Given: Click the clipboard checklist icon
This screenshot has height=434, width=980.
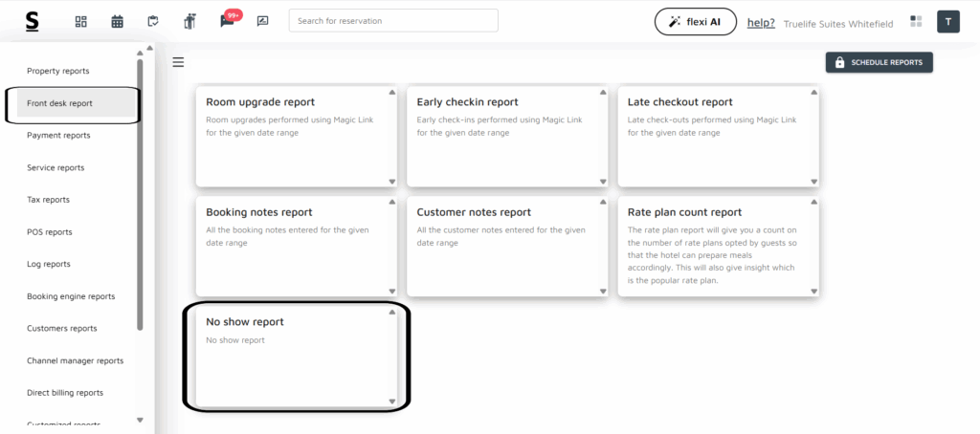Looking at the screenshot, I should click(x=153, y=21).
